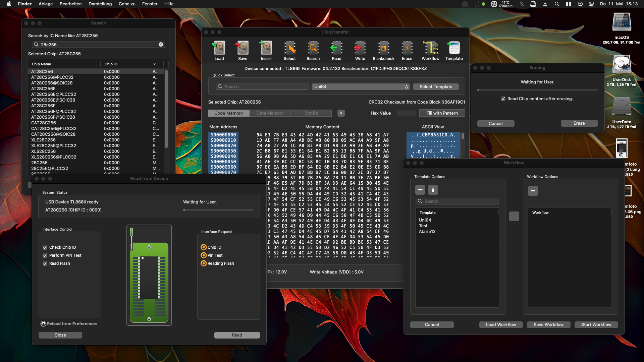Click the minus button under Workflow Options

click(x=533, y=191)
